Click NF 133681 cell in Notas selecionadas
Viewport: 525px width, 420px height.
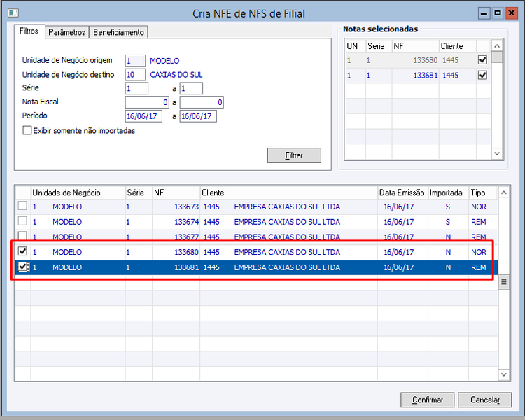(416, 76)
